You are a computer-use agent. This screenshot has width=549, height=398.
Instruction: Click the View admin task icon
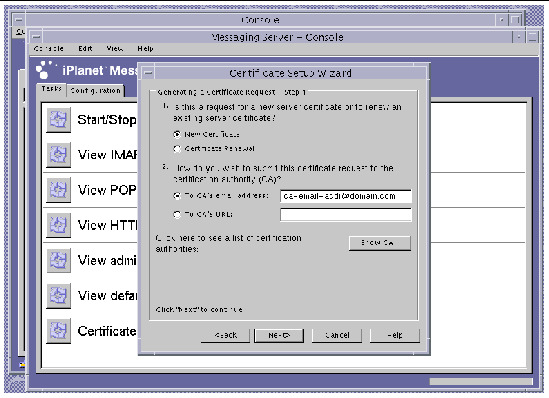pyautogui.click(x=58, y=260)
